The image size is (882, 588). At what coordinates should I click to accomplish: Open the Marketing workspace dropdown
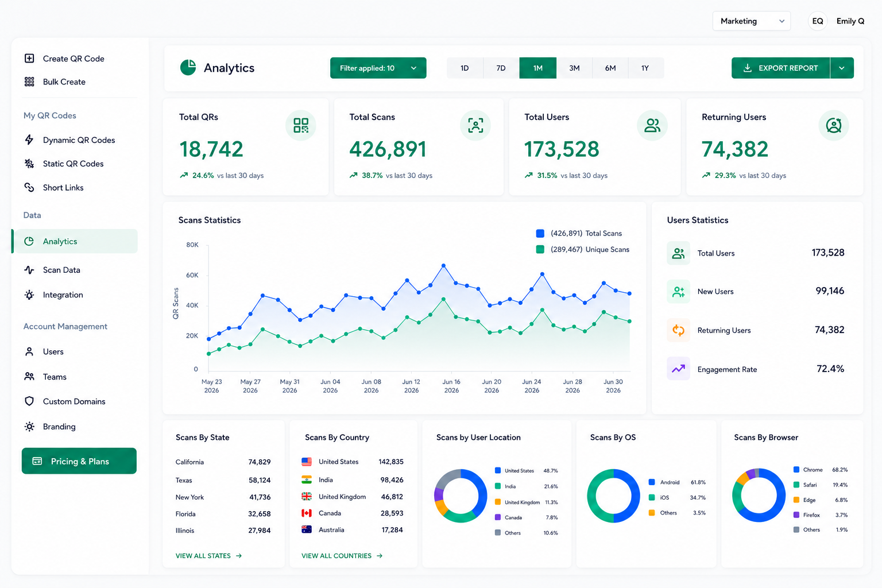pos(752,21)
